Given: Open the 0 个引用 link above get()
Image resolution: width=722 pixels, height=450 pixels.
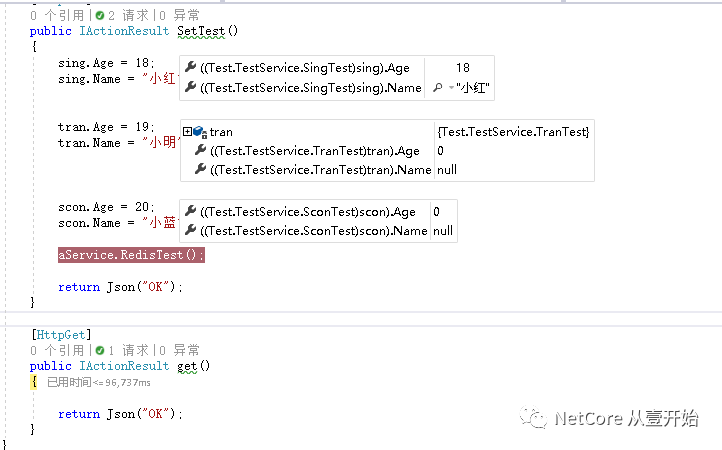Looking at the screenshot, I should (57, 350).
